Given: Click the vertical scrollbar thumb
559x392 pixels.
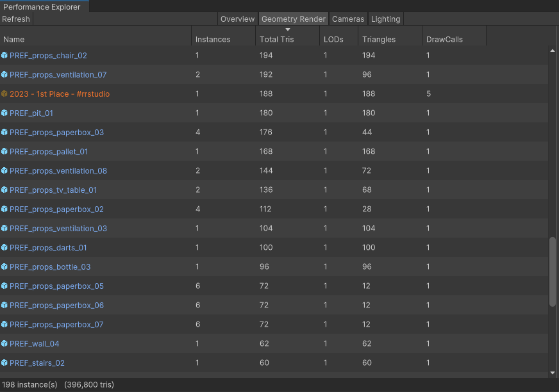Looking at the screenshot, I should 553,272.
